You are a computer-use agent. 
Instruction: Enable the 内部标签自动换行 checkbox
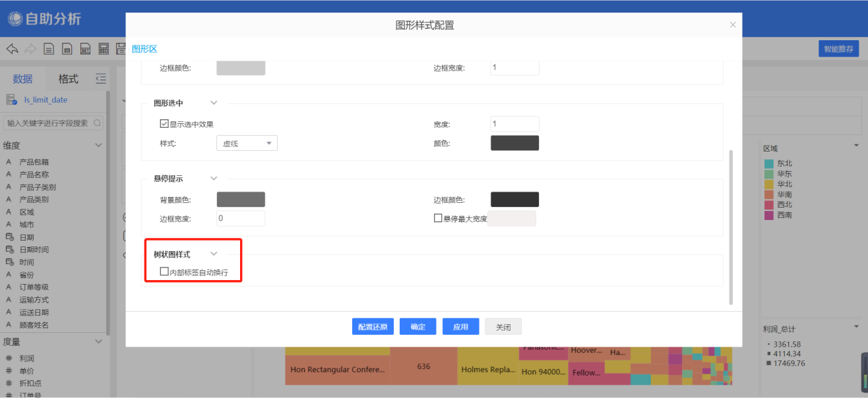point(164,271)
